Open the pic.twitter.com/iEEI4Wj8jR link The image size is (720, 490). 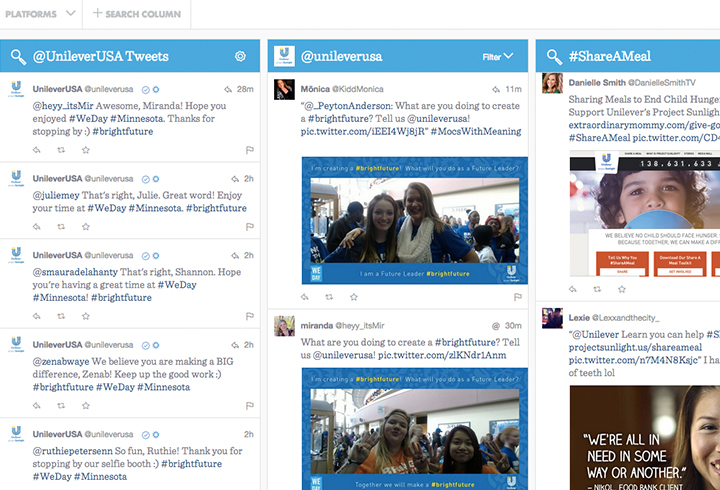pyautogui.click(x=364, y=131)
